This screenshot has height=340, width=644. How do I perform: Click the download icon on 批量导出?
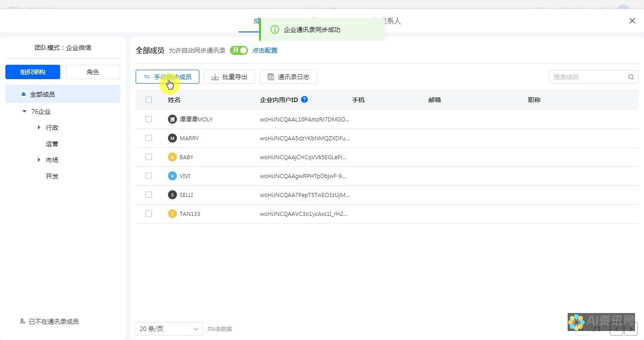point(215,77)
